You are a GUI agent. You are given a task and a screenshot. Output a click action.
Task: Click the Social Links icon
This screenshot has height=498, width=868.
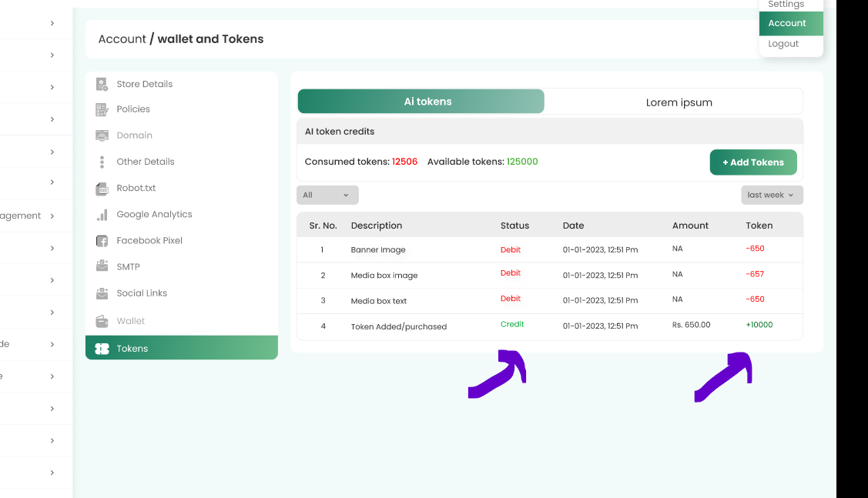pos(102,293)
